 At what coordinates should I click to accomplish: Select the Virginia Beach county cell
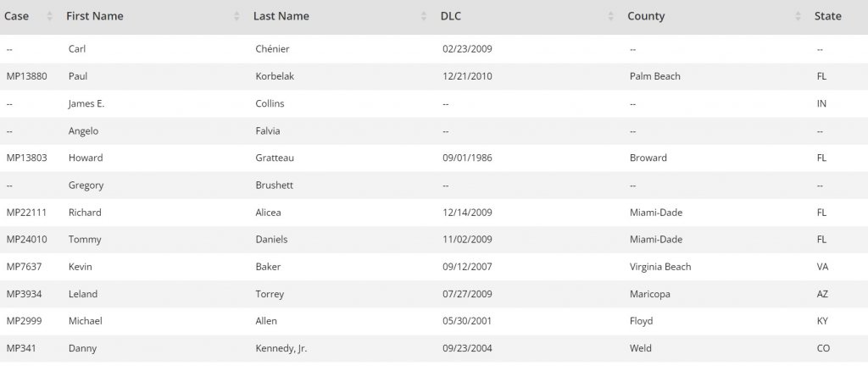(660, 267)
